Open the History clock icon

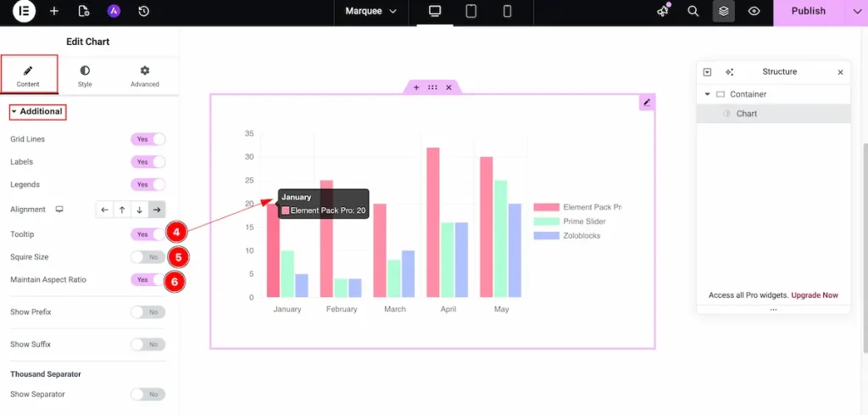pos(144,11)
